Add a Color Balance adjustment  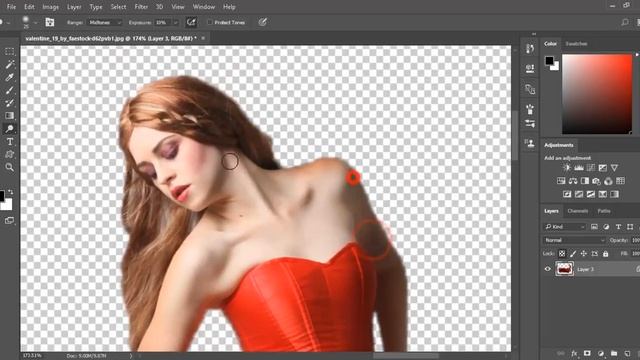coord(573,181)
